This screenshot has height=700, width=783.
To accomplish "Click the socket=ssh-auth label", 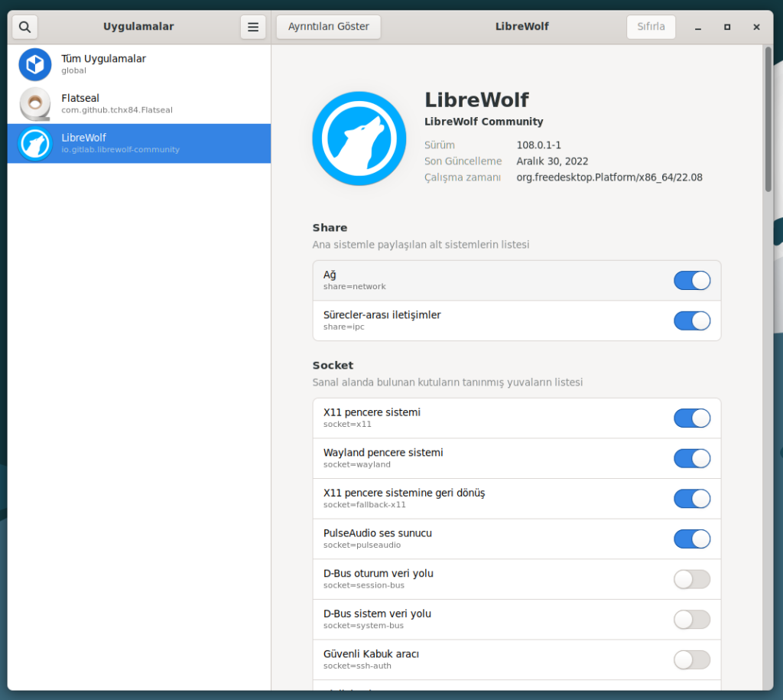I will [357, 666].
